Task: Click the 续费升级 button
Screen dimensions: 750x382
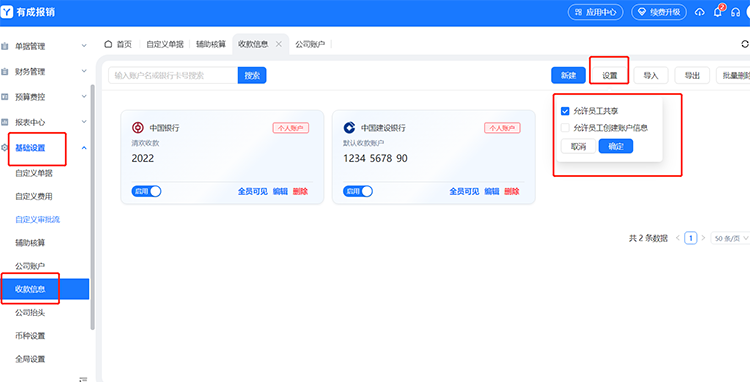Action: (659, 12)
